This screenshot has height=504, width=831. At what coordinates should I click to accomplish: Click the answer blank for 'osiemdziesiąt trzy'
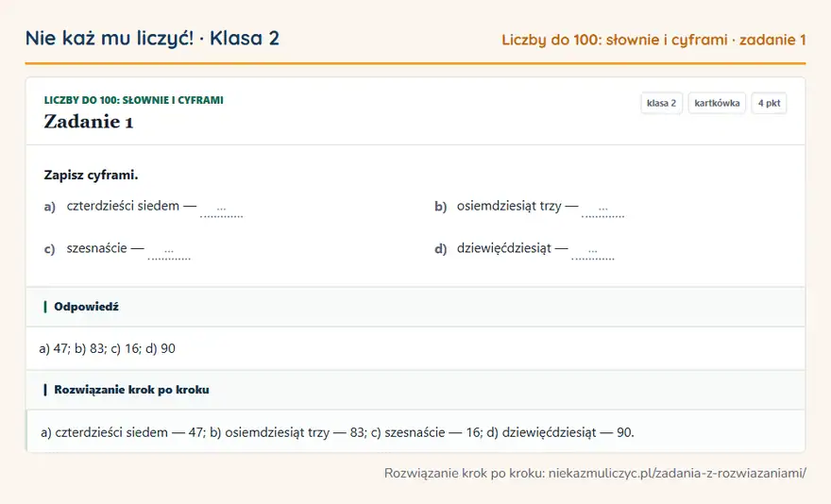603,210
